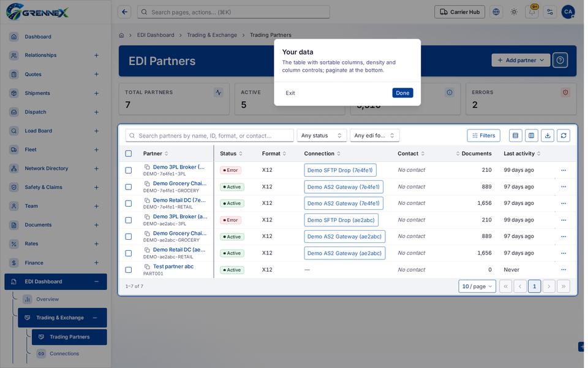This screenshot has height=368, width=588.
Task: Click the Errors card alert icon
Action: 565,93
